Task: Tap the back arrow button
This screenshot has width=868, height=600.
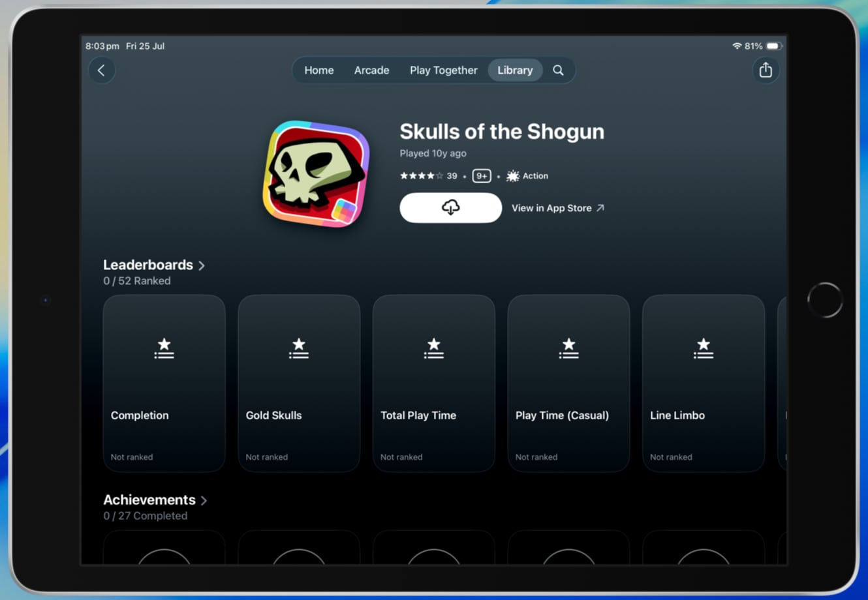Action: point(102,70)
